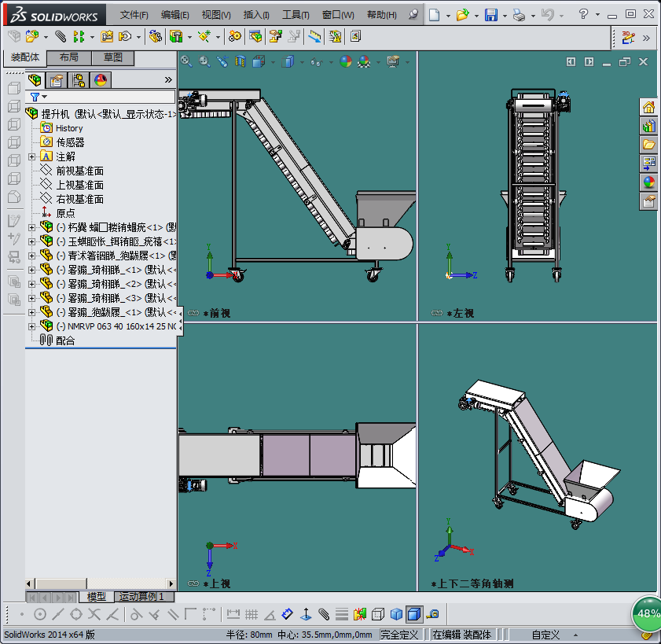Screen dimensions: 661x644
Task: Click the 自定义 units field in status bar
Action: [545, 635]
